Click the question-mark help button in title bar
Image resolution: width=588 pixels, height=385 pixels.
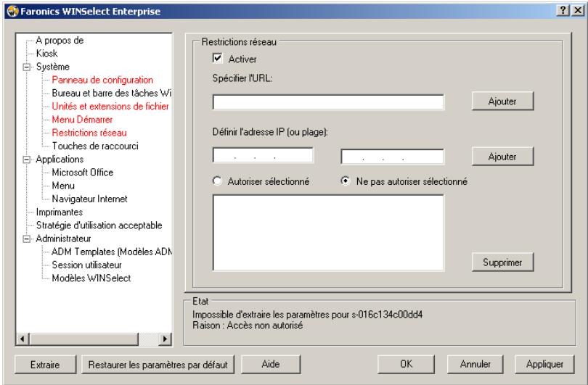click(563, 10)
